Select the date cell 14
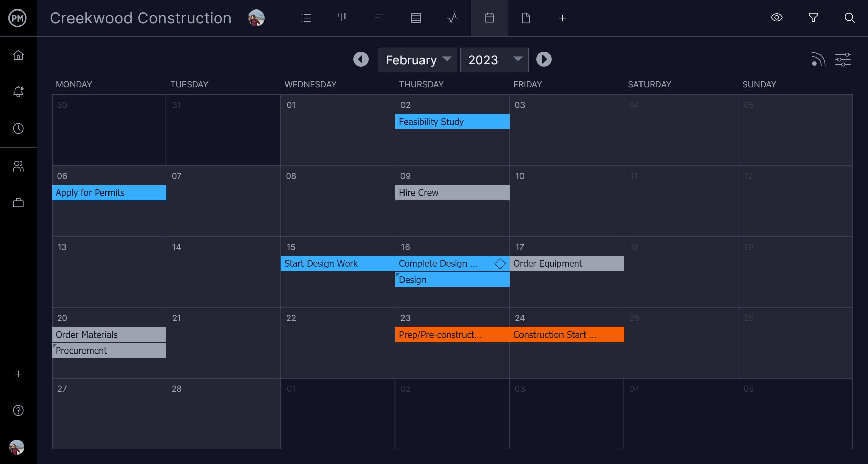868x464 pixels. pos(223,272)
